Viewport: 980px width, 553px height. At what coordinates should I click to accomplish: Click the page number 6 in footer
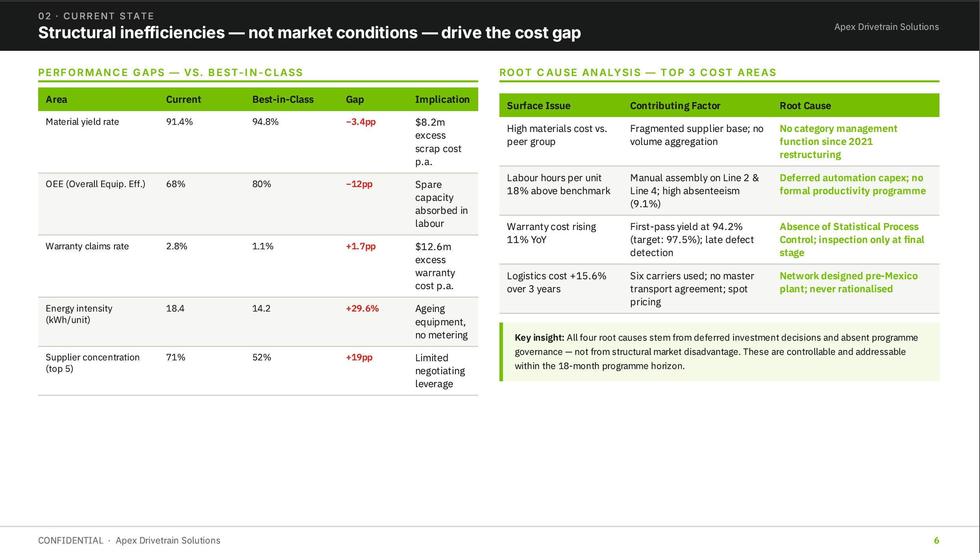pyautogui.click(x=937, y=540)
